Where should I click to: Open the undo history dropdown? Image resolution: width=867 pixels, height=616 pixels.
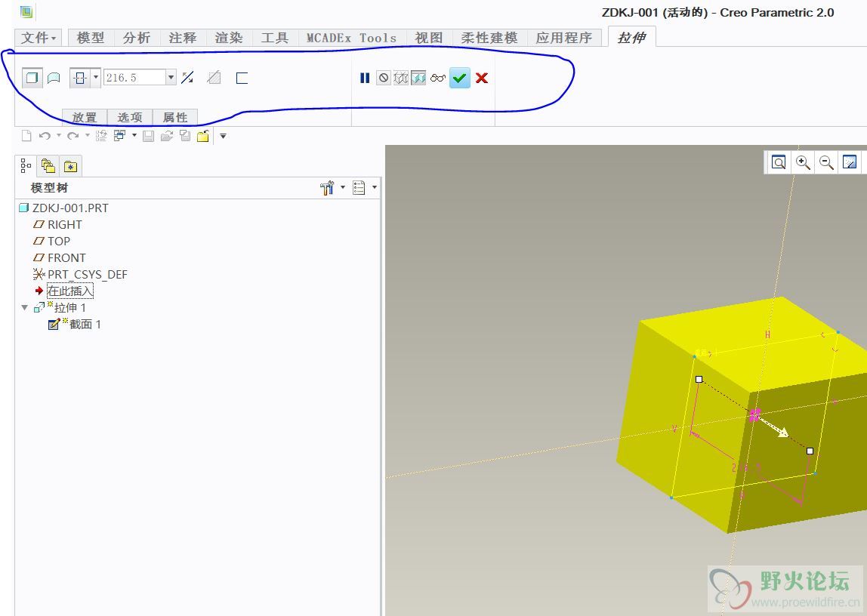click(59, 136)
